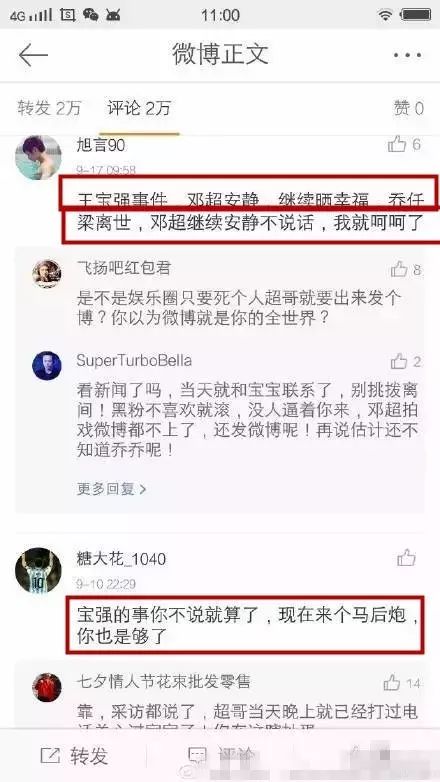Screen dimensions: 440x782
Task: Like the reply by 七夕情人节花束批发零售
Action: point(392,682)
